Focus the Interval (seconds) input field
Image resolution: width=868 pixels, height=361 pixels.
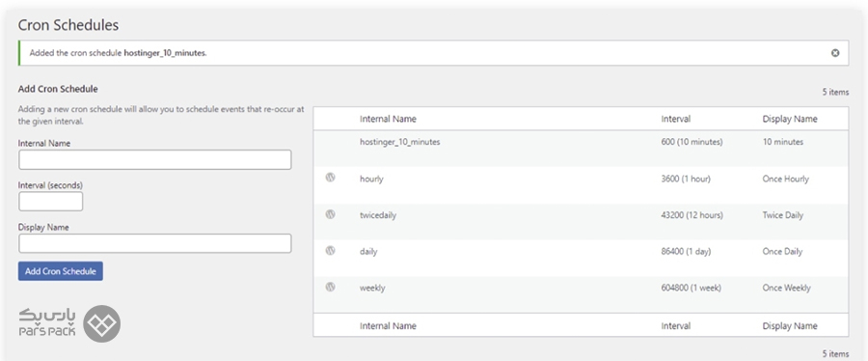coord(51,202)
